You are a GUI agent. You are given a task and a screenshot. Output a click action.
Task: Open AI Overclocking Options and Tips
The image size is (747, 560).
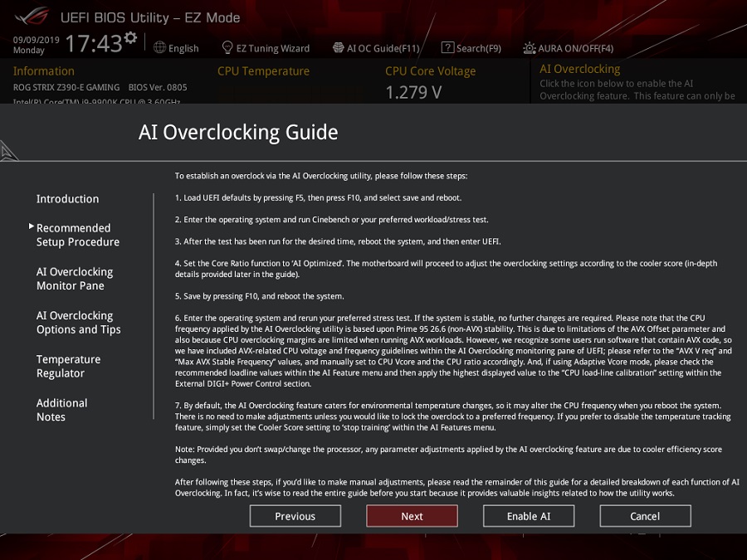[79, 323]
